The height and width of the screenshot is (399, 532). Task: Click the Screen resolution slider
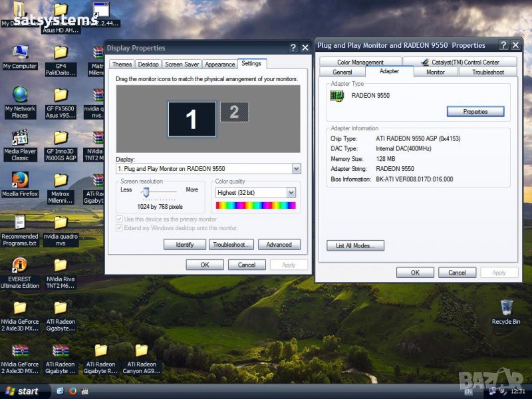(x=145, y=192)
